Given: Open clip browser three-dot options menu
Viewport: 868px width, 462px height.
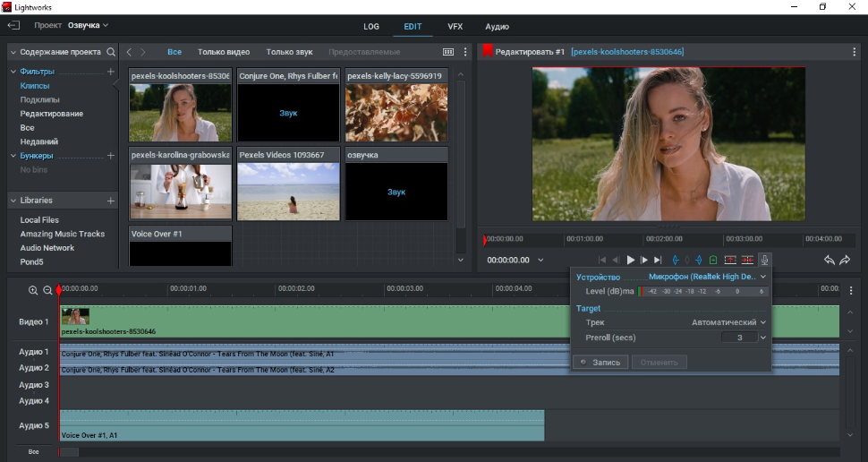Looking at the screenshot, I should [465, 52].
